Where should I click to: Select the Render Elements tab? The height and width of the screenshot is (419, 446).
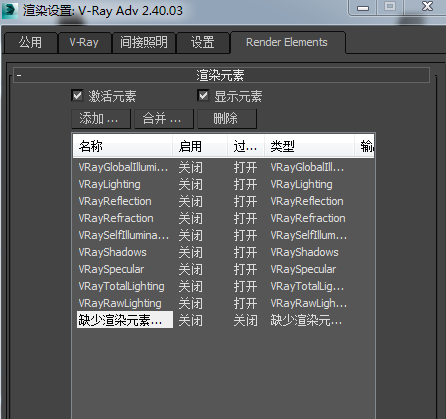point(287,42)
